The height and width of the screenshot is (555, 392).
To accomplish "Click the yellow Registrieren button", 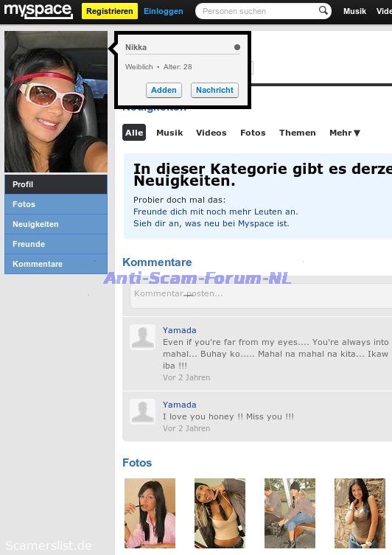I will tap(110, 11).
